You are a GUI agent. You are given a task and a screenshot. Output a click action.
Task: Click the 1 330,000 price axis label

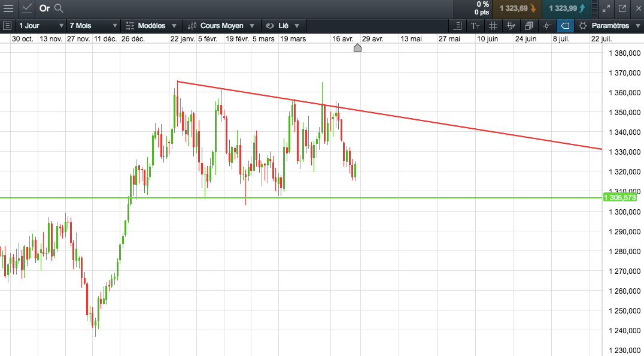[x=624, y=152]
